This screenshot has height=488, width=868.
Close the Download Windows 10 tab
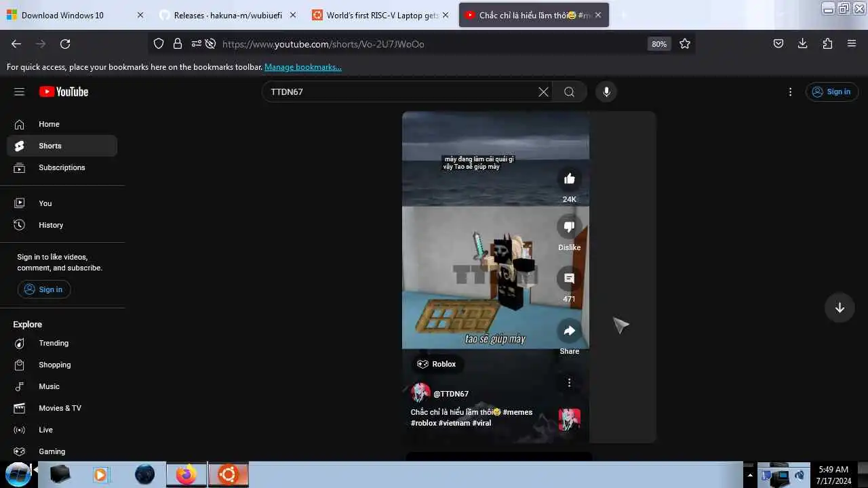(x=140, y=15)
